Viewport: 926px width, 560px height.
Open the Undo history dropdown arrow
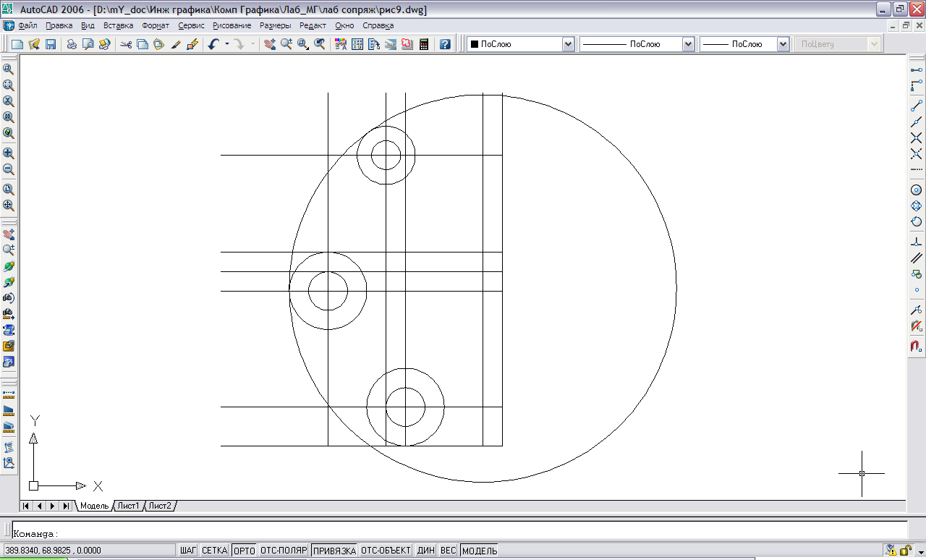click(226, 44)
